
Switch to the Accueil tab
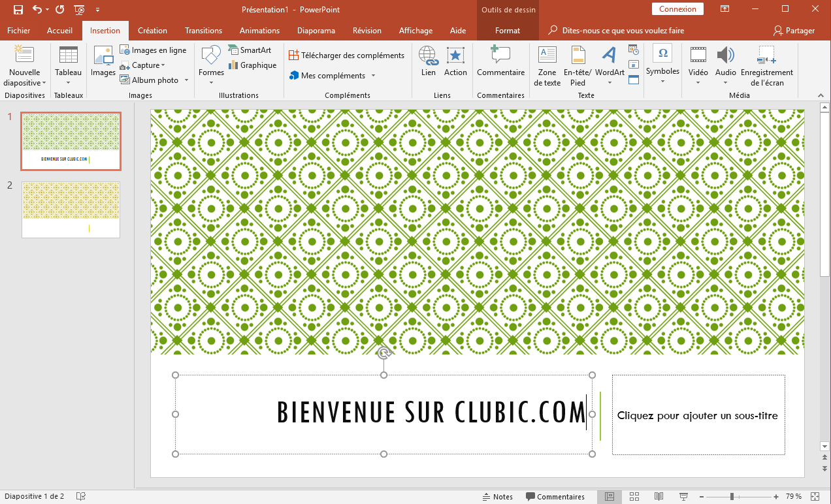[x=60, y=31]
